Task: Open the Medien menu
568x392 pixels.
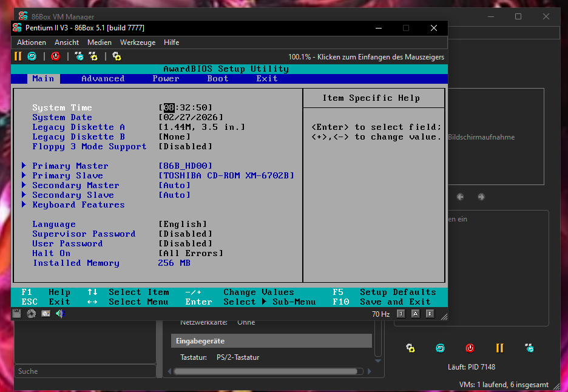Action: tap(100, 42)
